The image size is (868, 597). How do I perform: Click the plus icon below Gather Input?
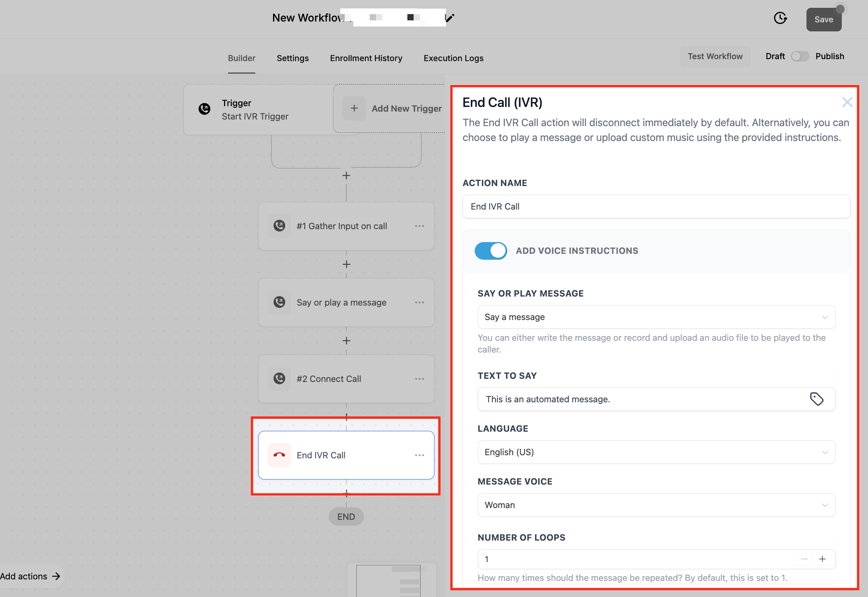click(x=346, y=264)
